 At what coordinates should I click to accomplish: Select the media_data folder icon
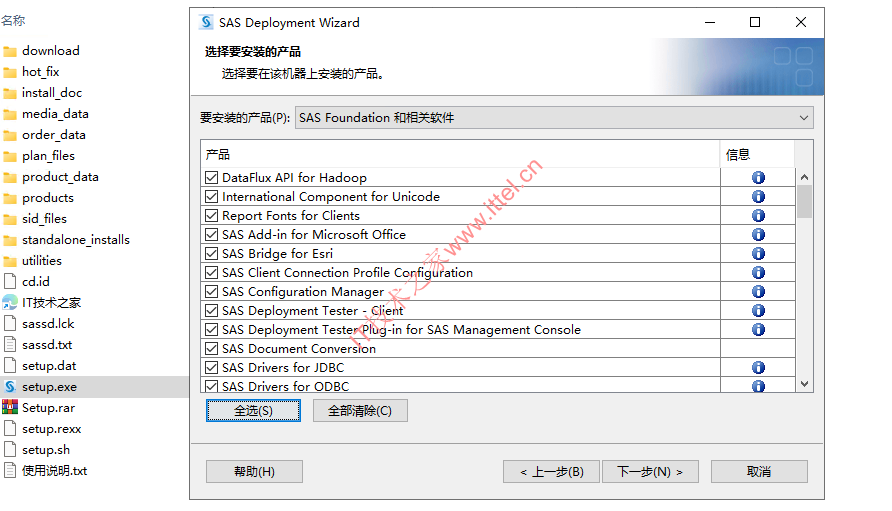(x=10, y=114)
